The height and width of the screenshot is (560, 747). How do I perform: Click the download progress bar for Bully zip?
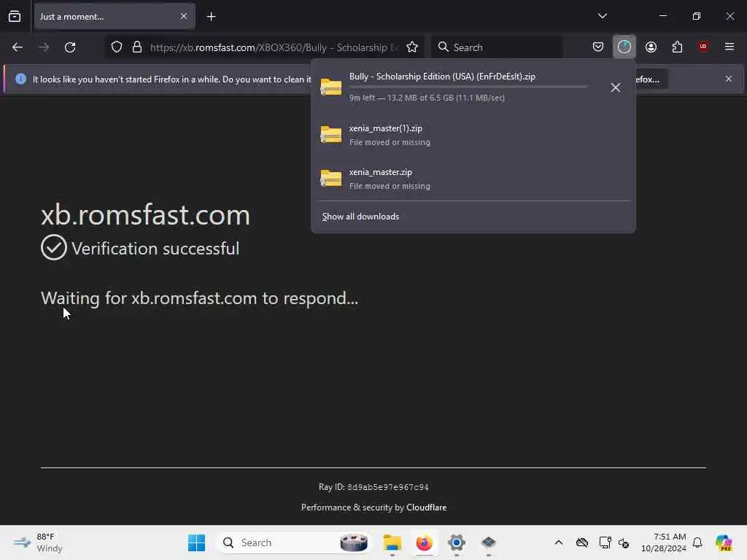click(468, 87)
